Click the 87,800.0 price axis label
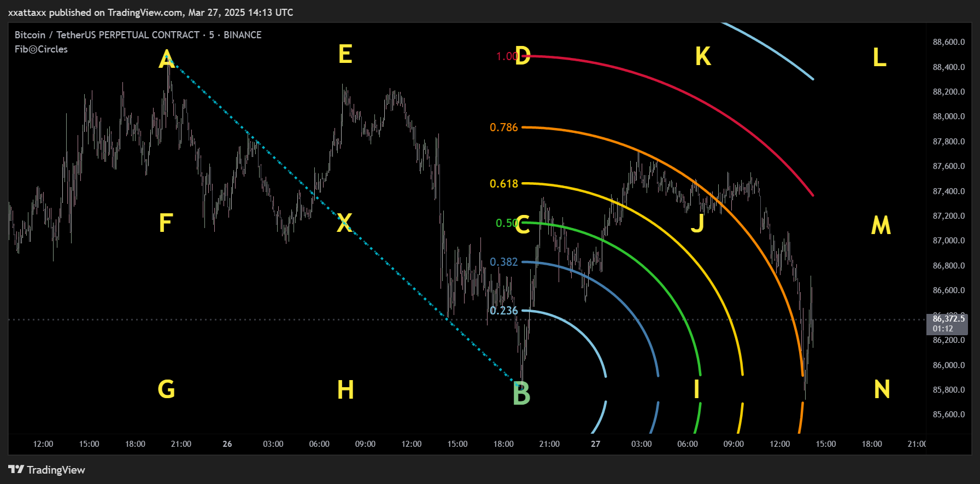The width and height of the screenshot is (980, 484). 949,141
